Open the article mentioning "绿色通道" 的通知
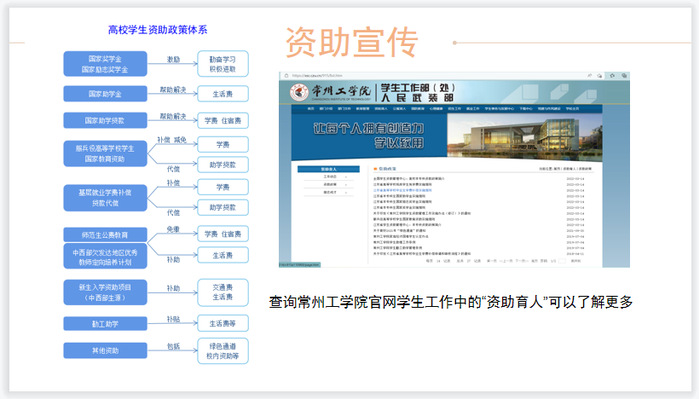Viewport: 699px width, 399px height. [x=399, y=231]
